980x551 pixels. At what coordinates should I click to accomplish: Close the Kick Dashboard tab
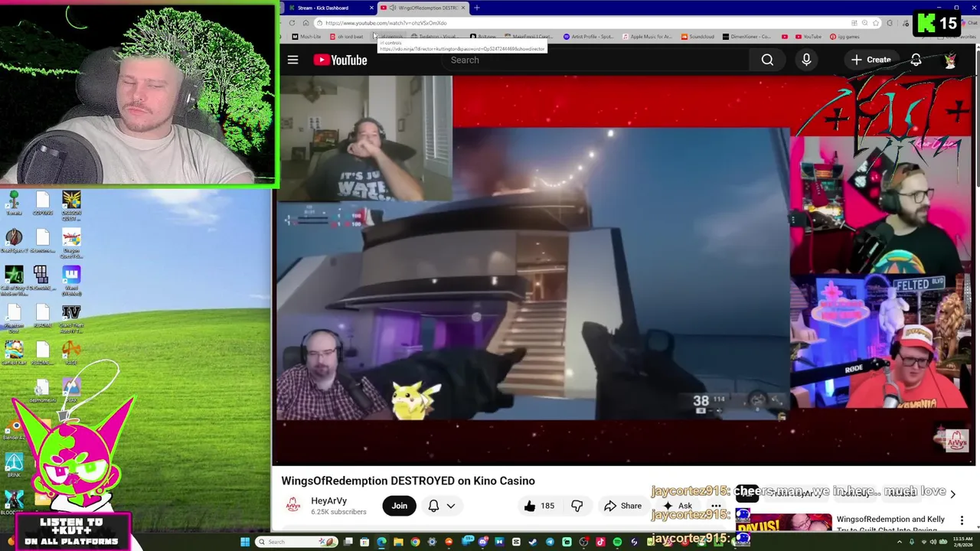point(371,8)
